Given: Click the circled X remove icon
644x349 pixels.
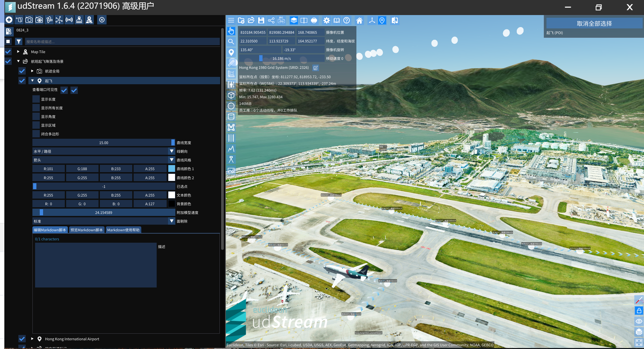Looking at the screenshot, I should click(x=102, y=20).
